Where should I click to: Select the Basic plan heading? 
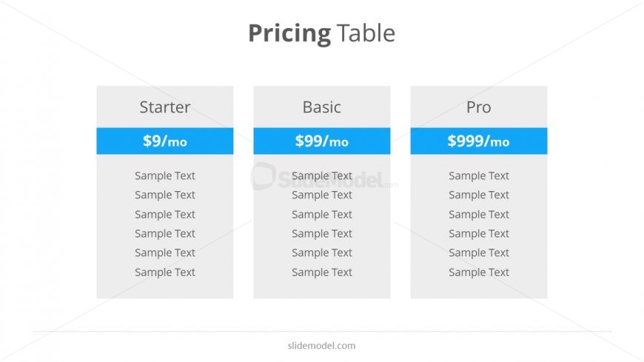point(321,107)
